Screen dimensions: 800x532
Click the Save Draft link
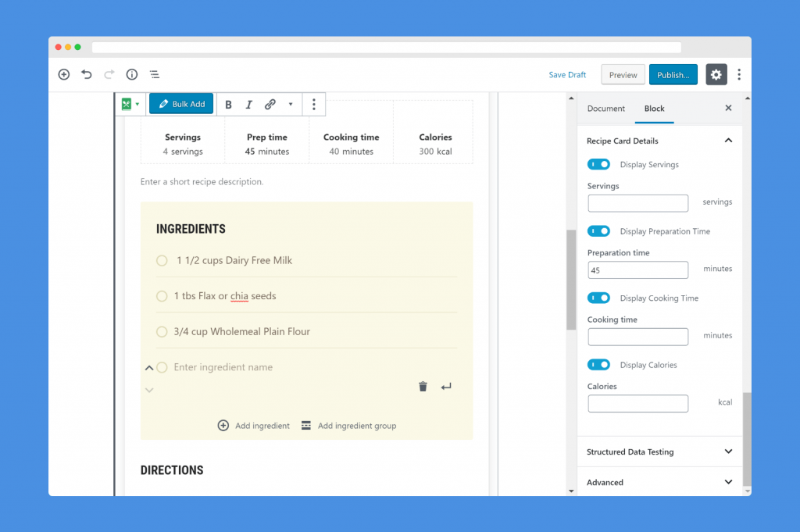click(567, 75)
